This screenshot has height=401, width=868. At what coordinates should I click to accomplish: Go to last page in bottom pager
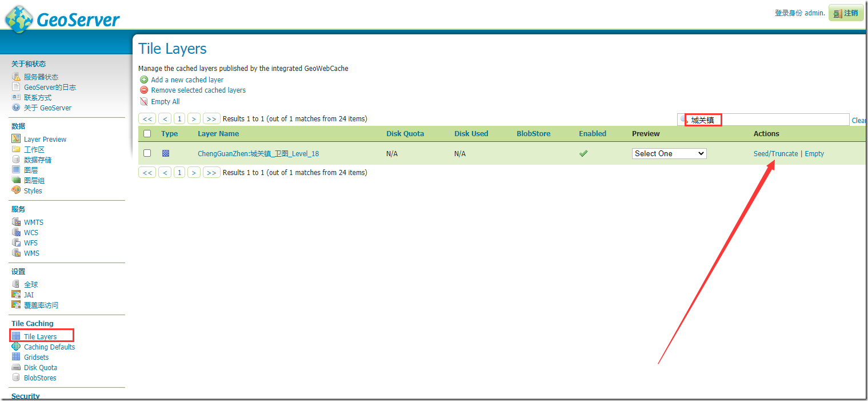pos(211,172)
